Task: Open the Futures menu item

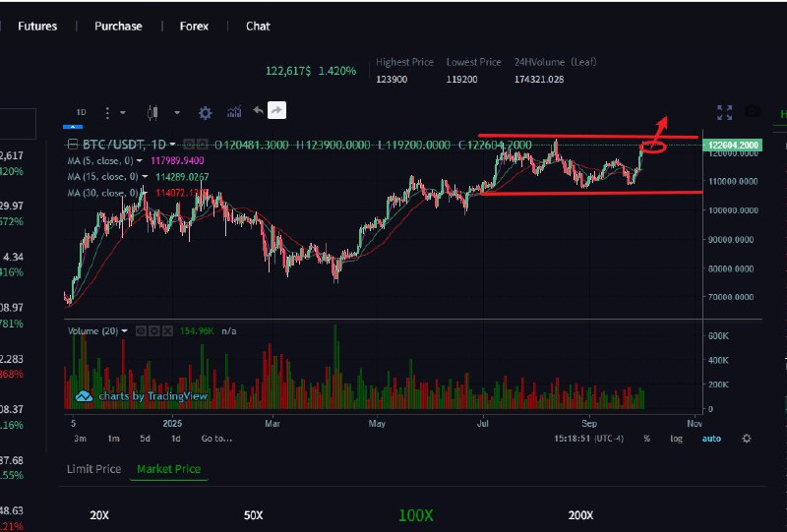Action: point(37,27)
